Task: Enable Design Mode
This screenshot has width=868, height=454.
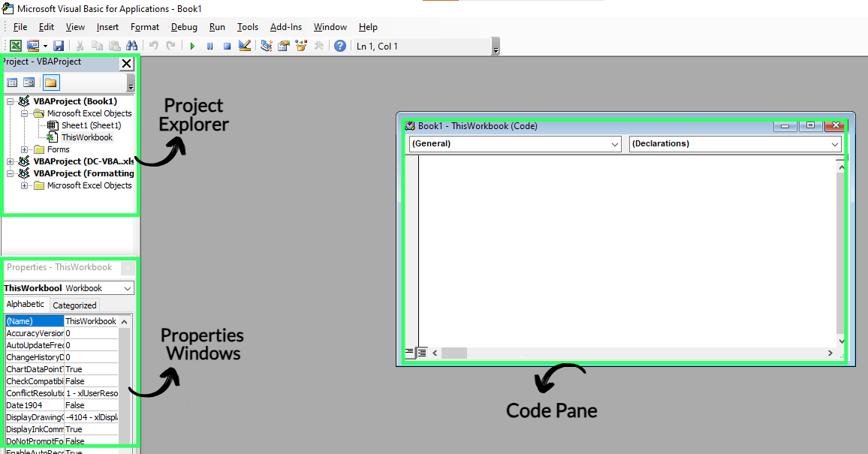Action: pyautogui.click(x=244, y=45)
